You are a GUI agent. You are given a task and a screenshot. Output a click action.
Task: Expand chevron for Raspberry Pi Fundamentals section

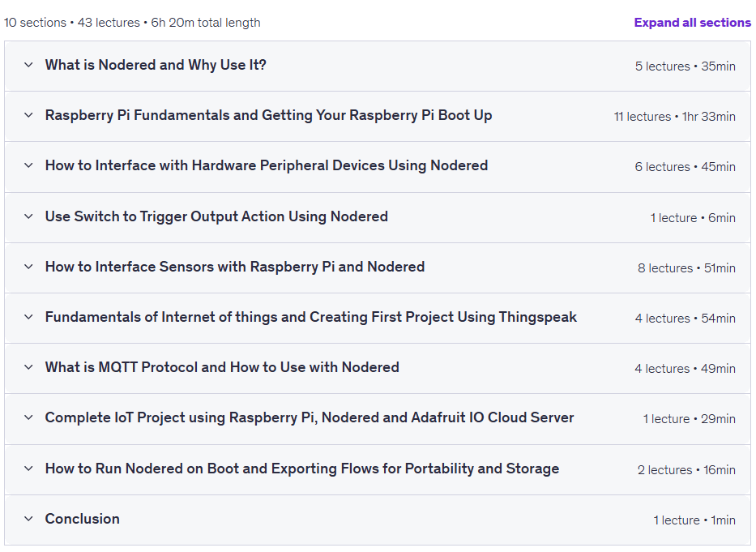coord(28,115)
